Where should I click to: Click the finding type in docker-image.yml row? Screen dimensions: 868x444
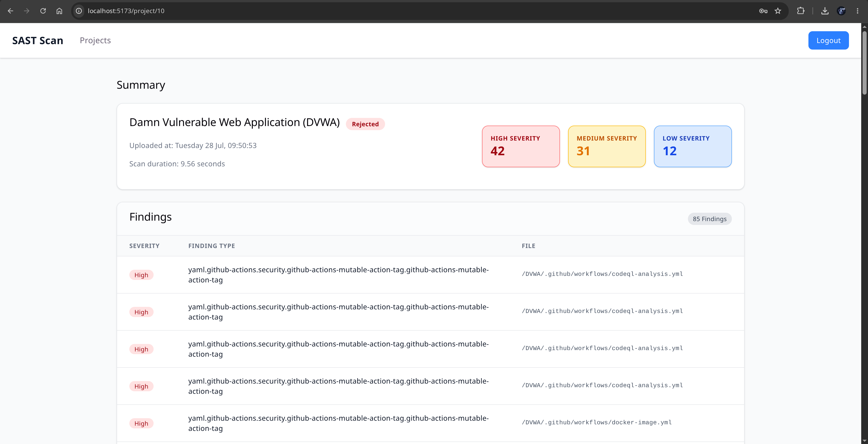[x=338, y=423]
